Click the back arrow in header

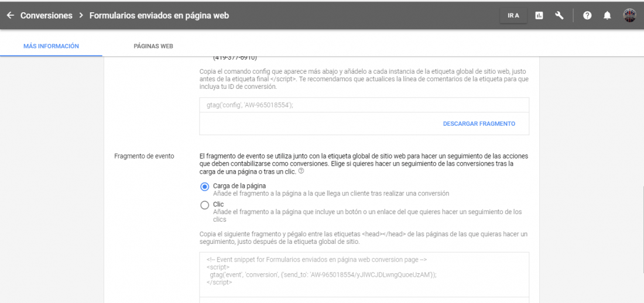click(11, 16)
